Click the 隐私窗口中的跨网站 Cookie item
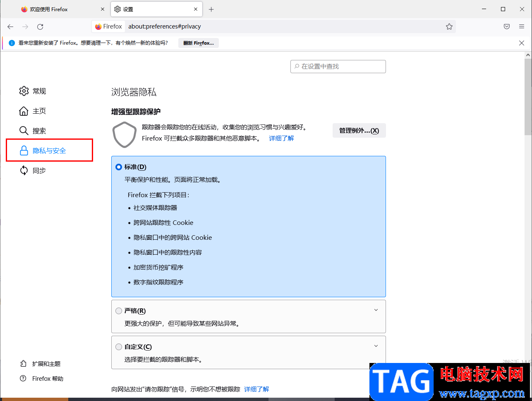Image resolution: width=532 pixels, height=401 pixels. pos(173,238)
